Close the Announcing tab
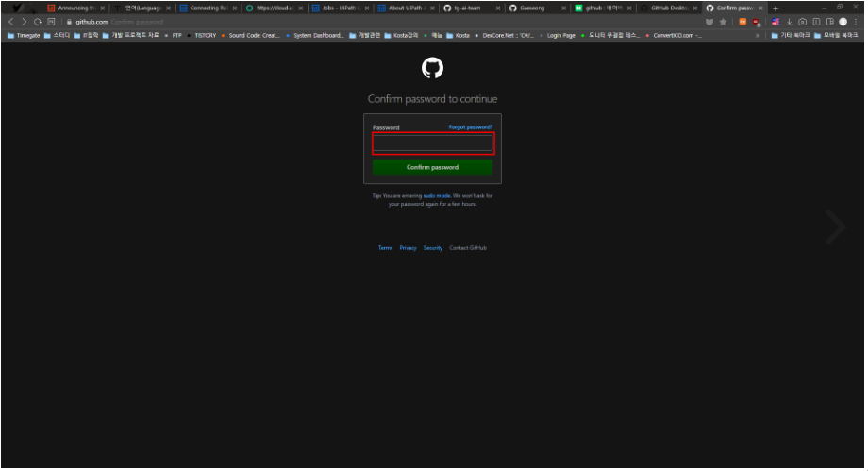Viewport: 868px width, 471px height. tap(103, 8)
